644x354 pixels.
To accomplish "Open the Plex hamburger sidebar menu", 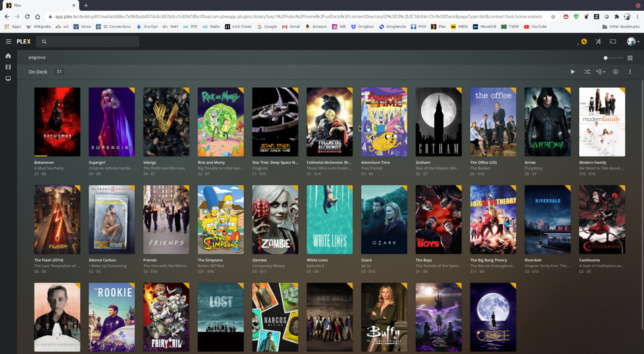I will point(8,41).
